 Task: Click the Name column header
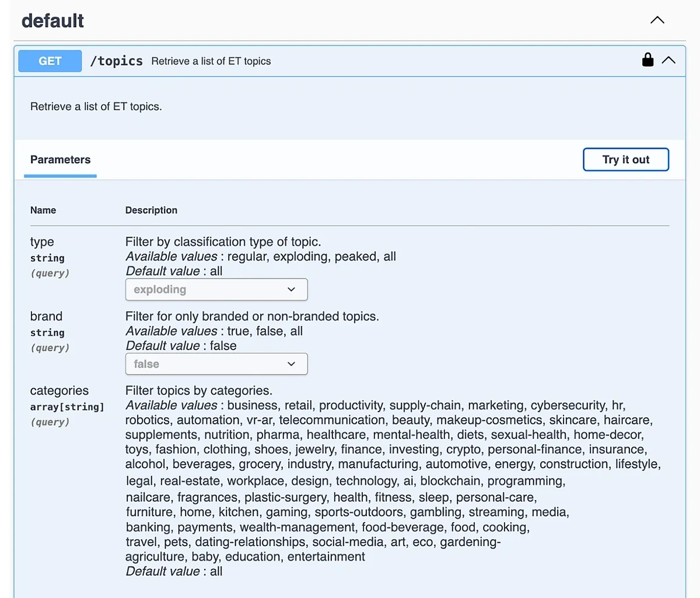click(43, 210)
